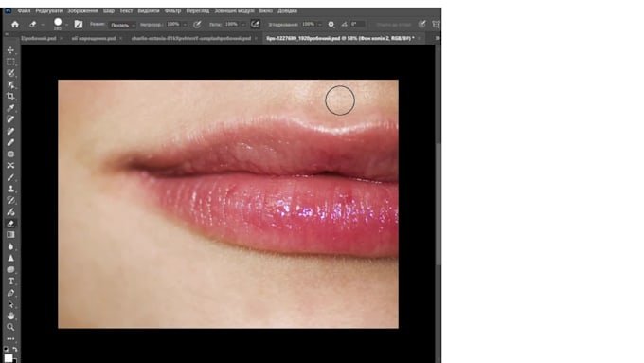Open the Файл menu
The height and width of the screenshot is (363, 644).
(24, 10)
